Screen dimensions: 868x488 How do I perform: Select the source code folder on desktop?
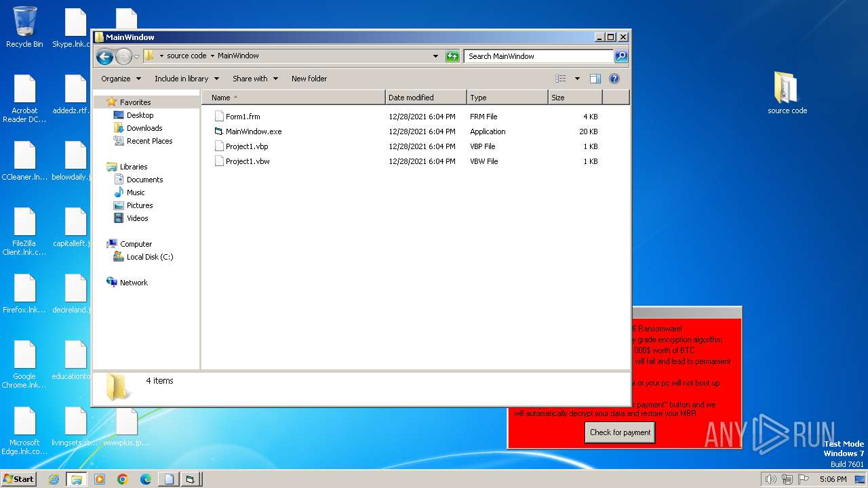point(787,93)
